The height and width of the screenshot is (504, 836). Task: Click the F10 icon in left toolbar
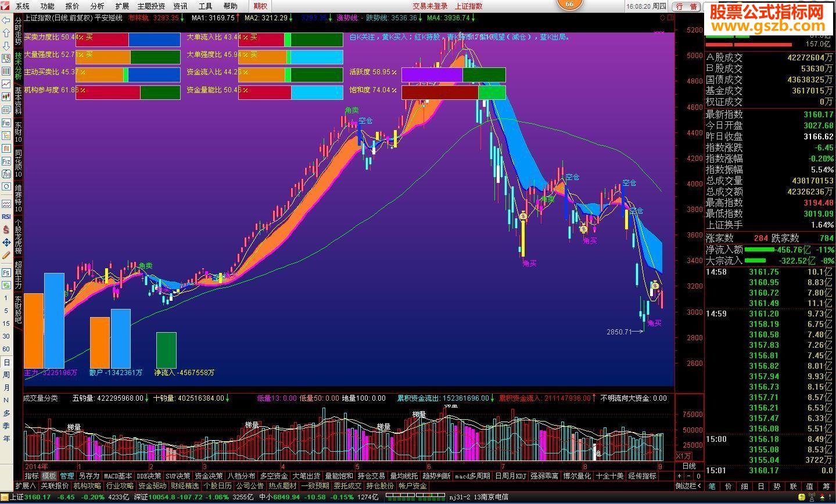click(6, 123)
